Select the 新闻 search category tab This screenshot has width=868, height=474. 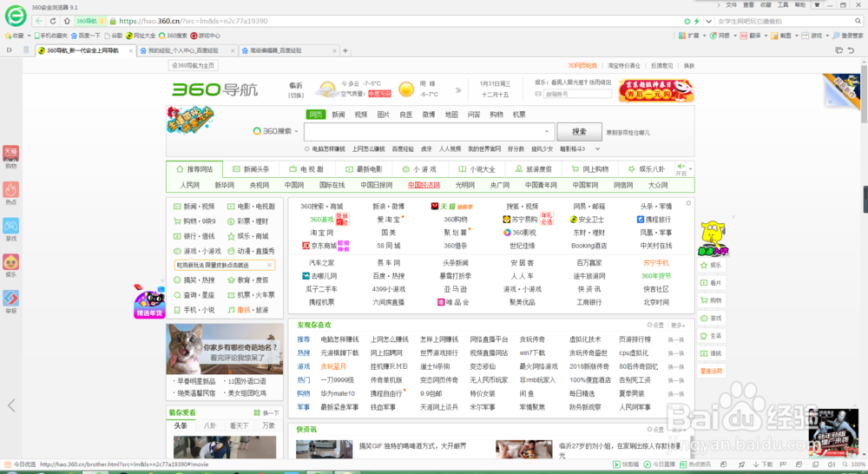click(x=339, y=115)
